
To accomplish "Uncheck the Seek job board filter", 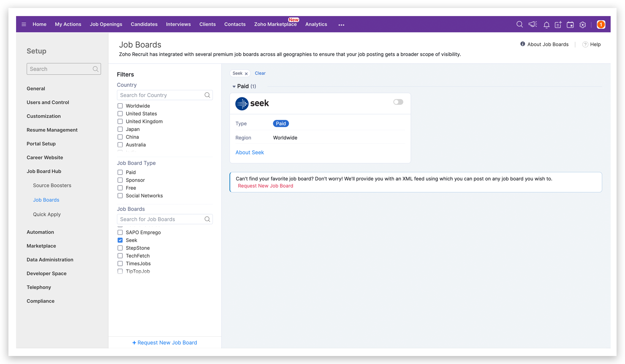I will pyautogui.click(x=120, y=240).
